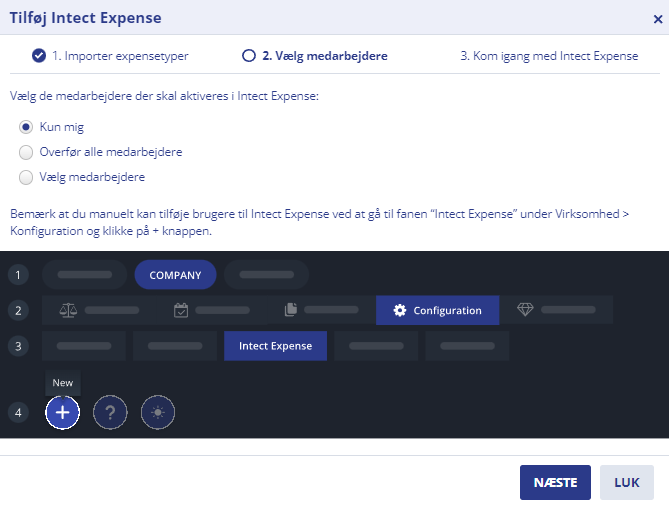Close the Tilføj Intect Expense dialog

point(658,19)
